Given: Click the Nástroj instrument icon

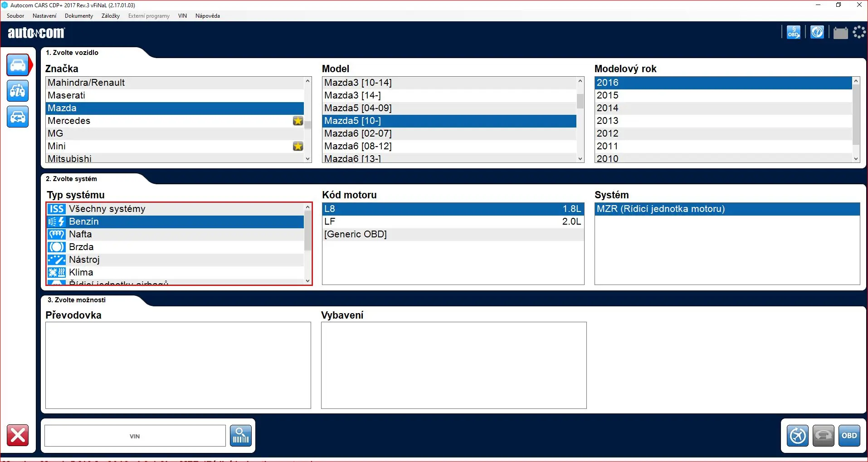Looking at the screenshot, I should click(57, 260).
